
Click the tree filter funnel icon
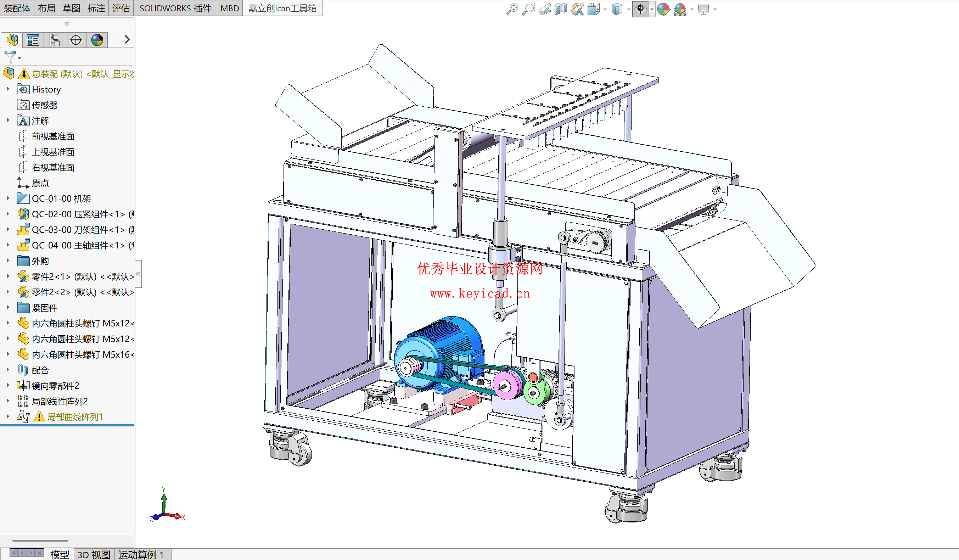pos(10,57)
